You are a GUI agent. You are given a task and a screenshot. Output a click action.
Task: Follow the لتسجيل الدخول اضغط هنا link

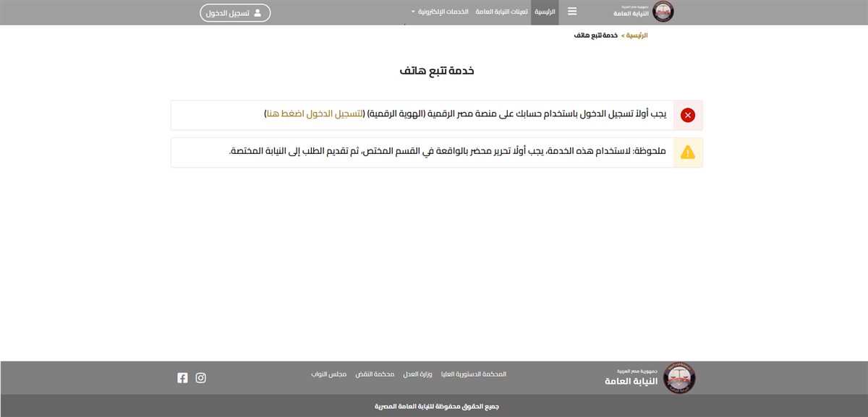click(314, 114)
